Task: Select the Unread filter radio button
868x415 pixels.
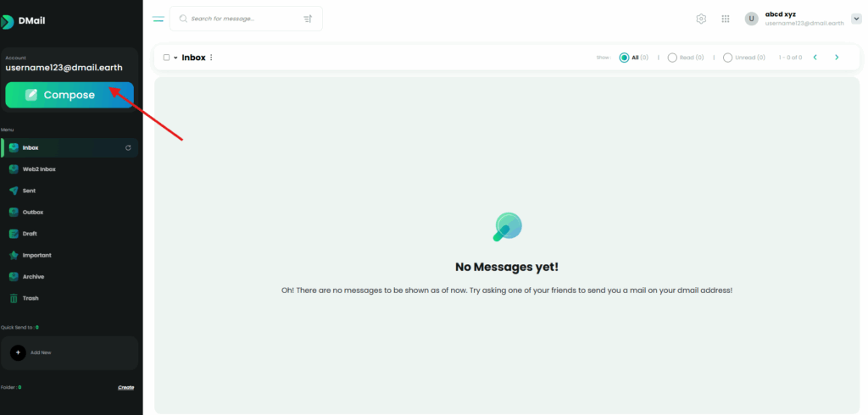Action: click(727, 58)
